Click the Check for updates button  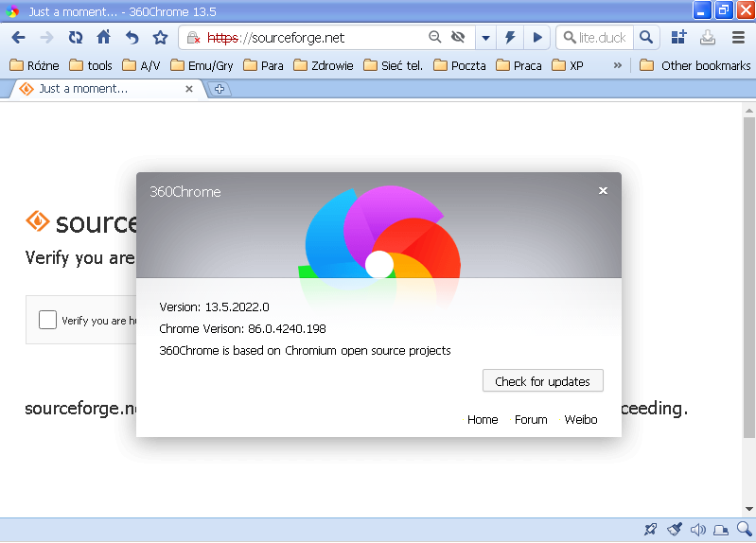coord(542,381)
